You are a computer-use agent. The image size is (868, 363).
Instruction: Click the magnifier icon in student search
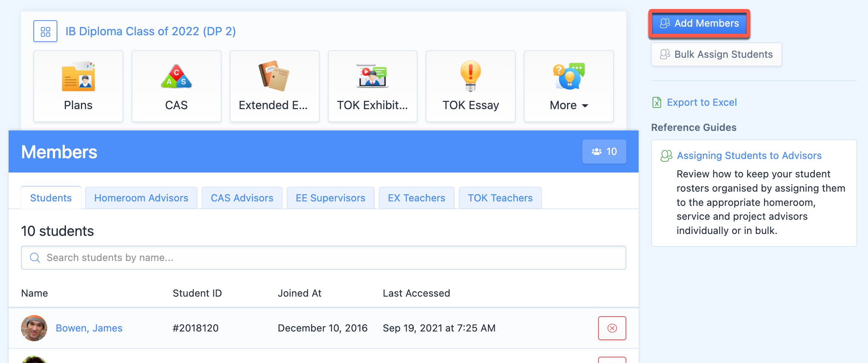[35, 258]
